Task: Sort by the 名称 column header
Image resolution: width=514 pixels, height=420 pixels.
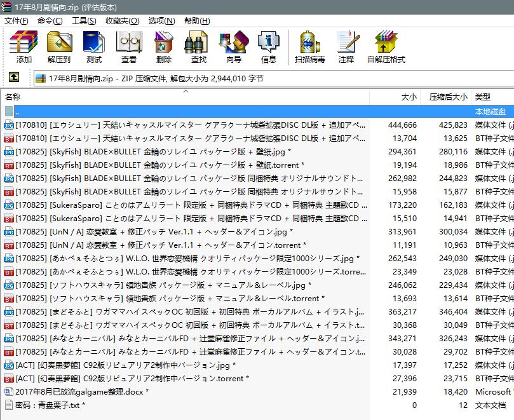Action: (186, 97)
